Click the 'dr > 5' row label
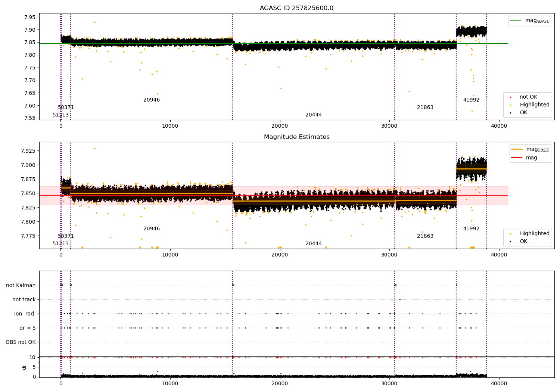 (x=28, y=328)
